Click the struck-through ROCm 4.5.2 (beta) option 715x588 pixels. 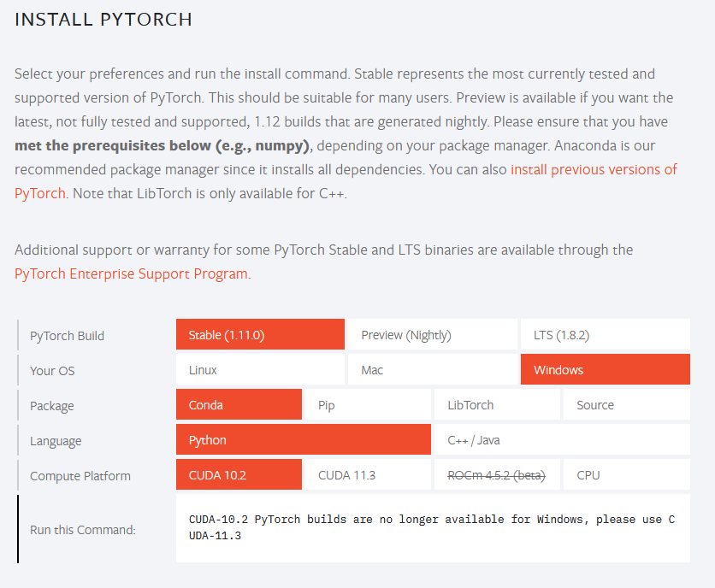(497, 475)
